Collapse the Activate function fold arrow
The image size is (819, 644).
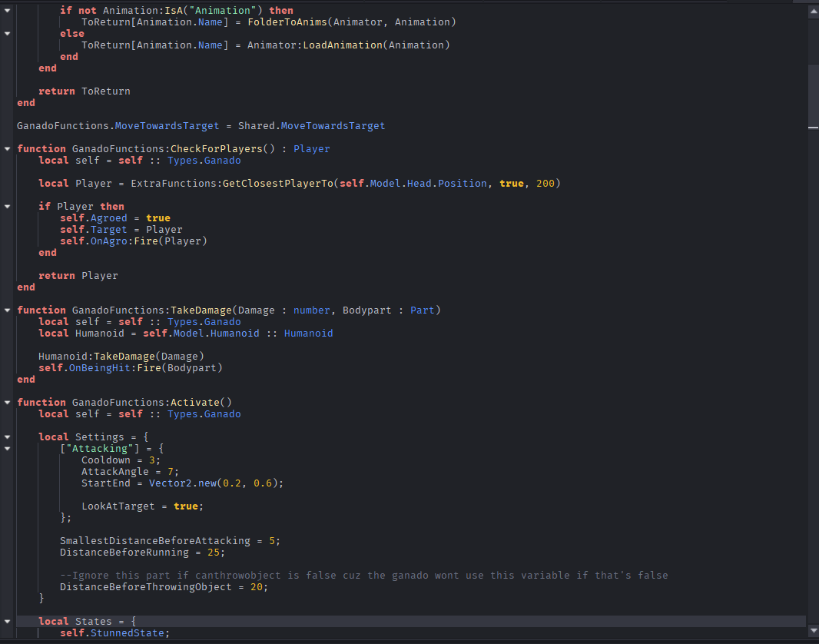[8, 402]
